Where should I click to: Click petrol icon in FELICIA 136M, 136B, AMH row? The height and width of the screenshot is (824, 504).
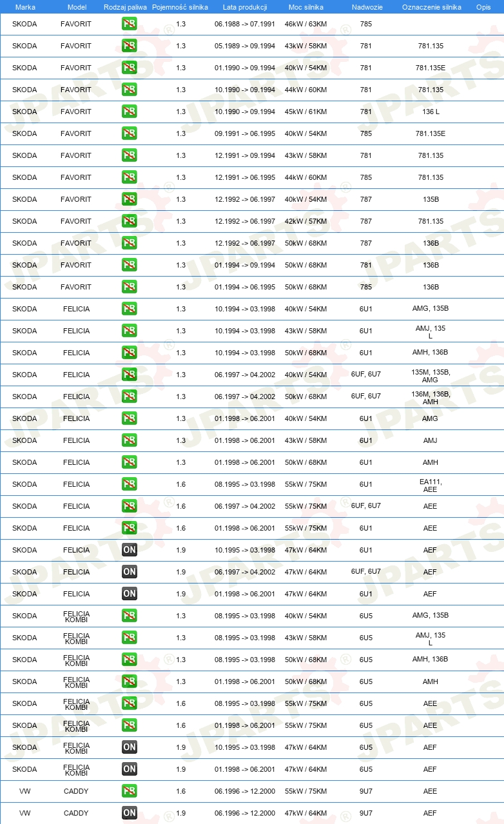[129, 397]
